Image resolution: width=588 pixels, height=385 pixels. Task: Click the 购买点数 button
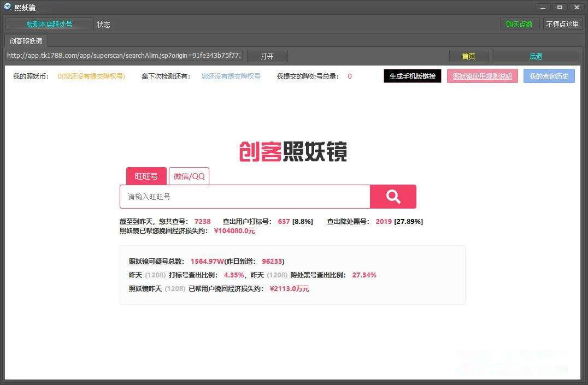519,23
